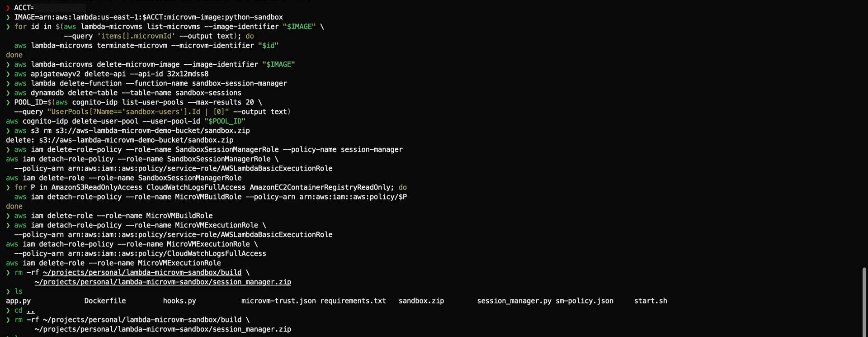Viewport: 868px width, 337px height.
Task: Click the 'ls' command
Action: point(18,292)
